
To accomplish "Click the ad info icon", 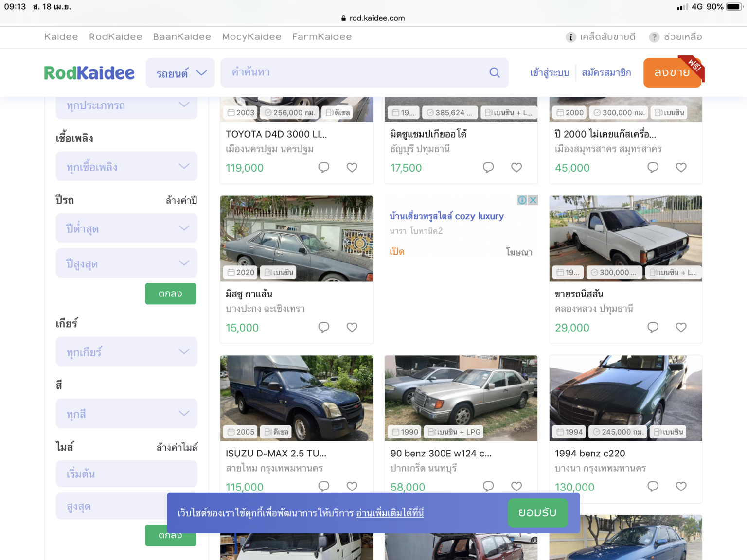I will 522,200.
